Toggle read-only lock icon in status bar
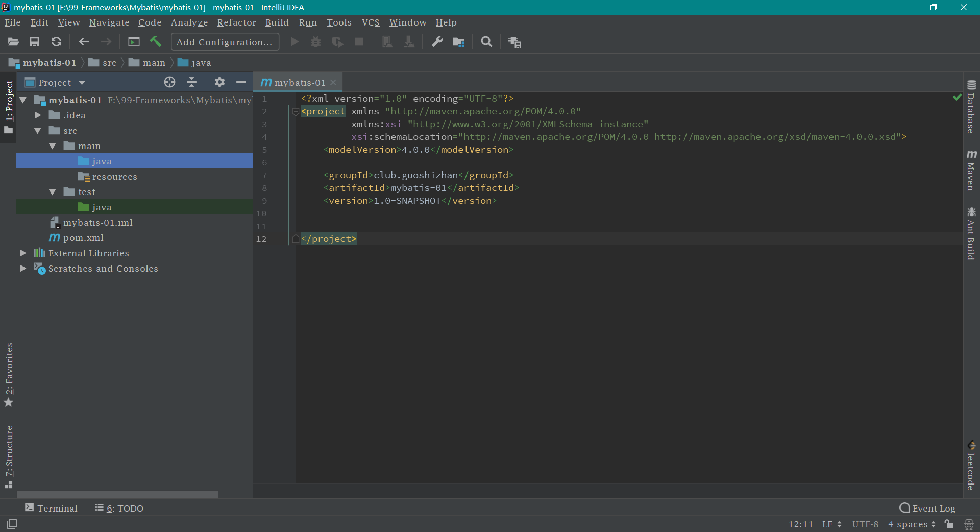The width and height of the screenshot is (980, 532). click(949, 524)
